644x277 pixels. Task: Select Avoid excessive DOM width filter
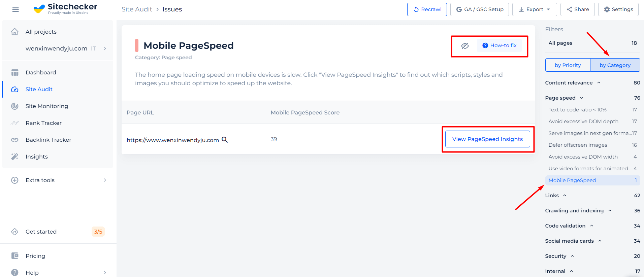(x=593, y=157)
